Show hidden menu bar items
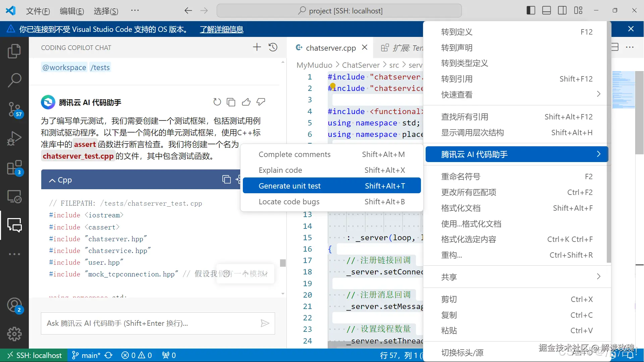644x362 pixels. [135, 11]
